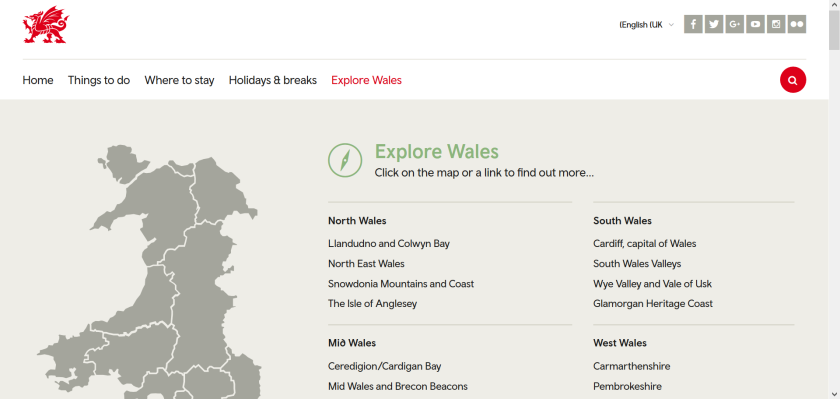Follow the Snowdonia Mountains and Coast link
Viewport: 840px width, 399px height.
pos(401,284)
